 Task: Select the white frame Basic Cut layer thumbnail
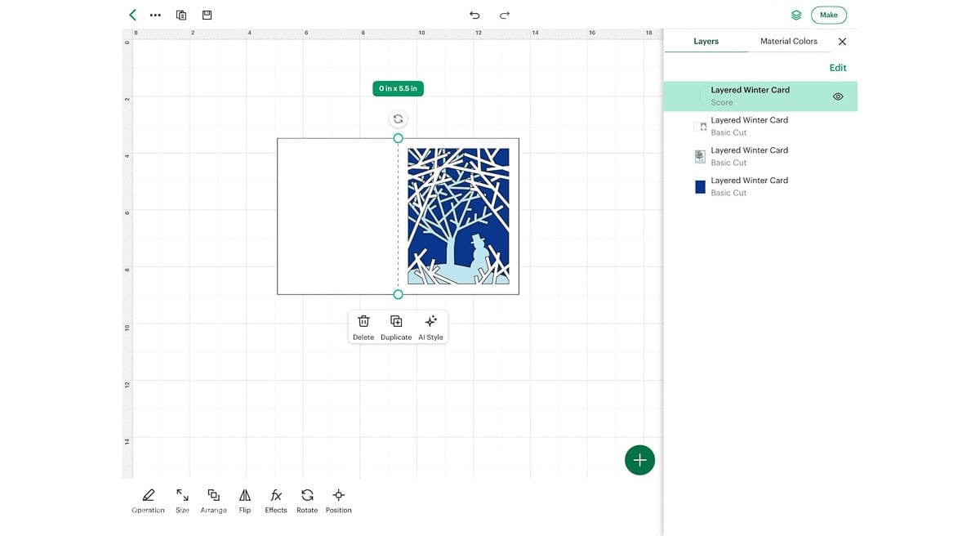click(700, 127)
